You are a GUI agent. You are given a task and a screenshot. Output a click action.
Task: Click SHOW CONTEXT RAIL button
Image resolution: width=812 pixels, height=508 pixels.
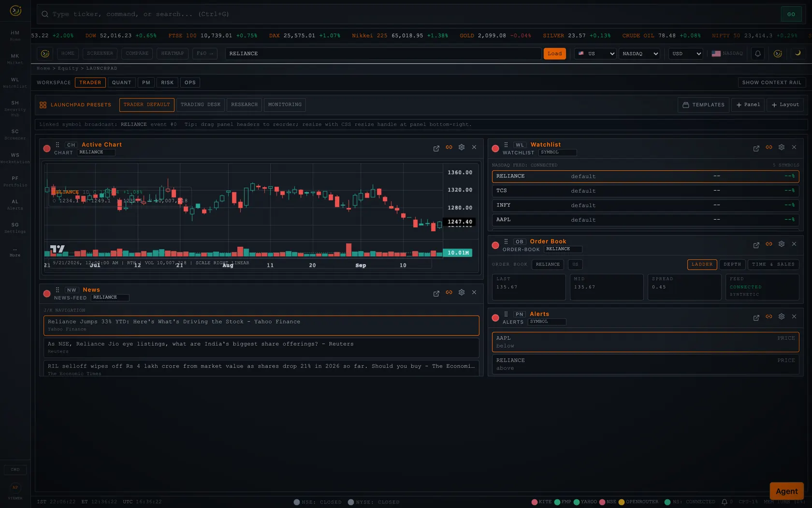tap(771, 83)
